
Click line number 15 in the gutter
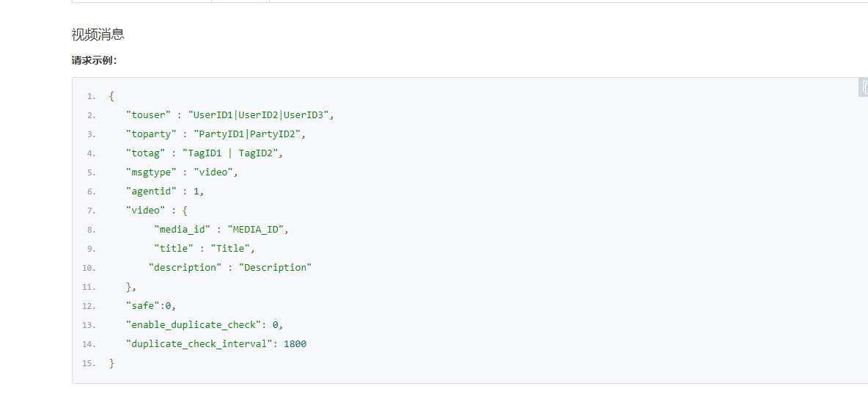89,363
